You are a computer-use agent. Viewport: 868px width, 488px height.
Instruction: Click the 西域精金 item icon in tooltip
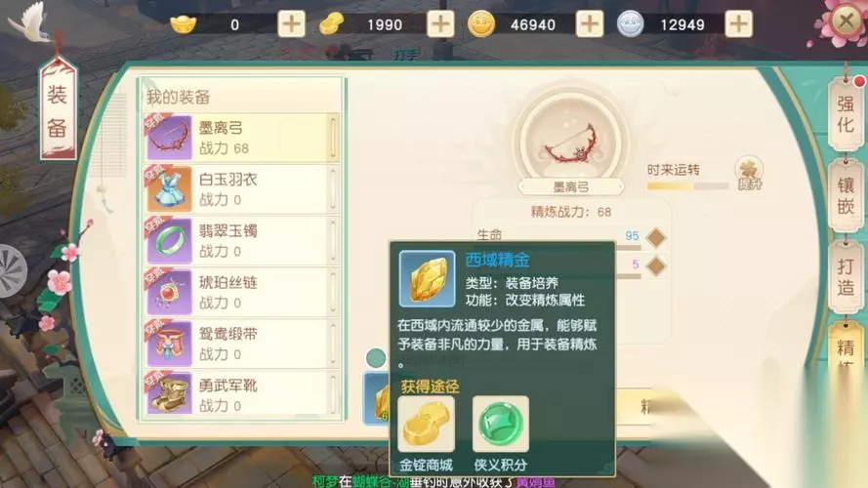click(427, 279)
